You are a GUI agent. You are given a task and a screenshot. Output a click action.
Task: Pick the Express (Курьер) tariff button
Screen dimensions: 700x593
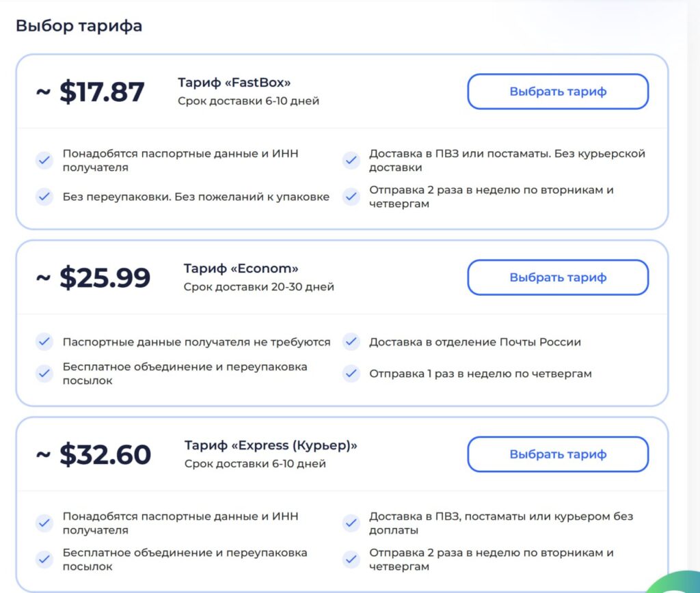pyautogui.click(x=558, y=454)
